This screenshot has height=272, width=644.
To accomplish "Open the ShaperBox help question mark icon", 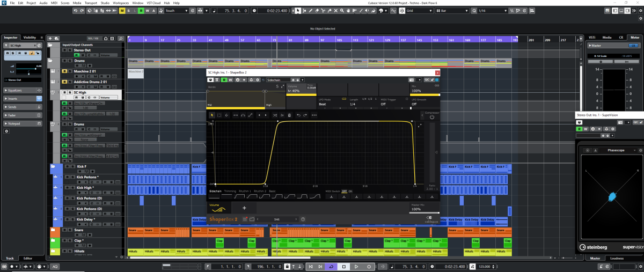I will [303, 219].
